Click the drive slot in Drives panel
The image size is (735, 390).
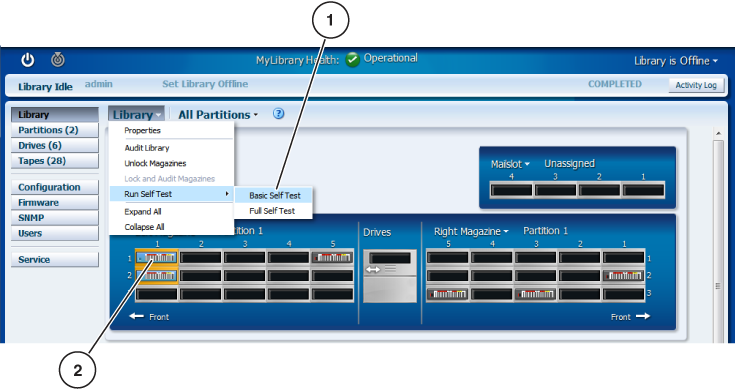(x=390, y=258)
